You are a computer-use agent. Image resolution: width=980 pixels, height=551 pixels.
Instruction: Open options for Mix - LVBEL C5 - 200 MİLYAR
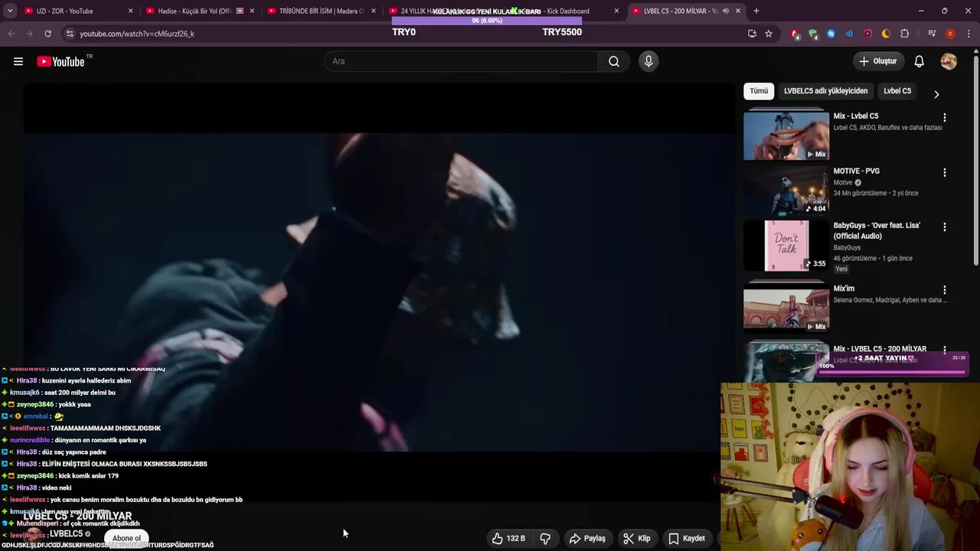click(944, 350)
